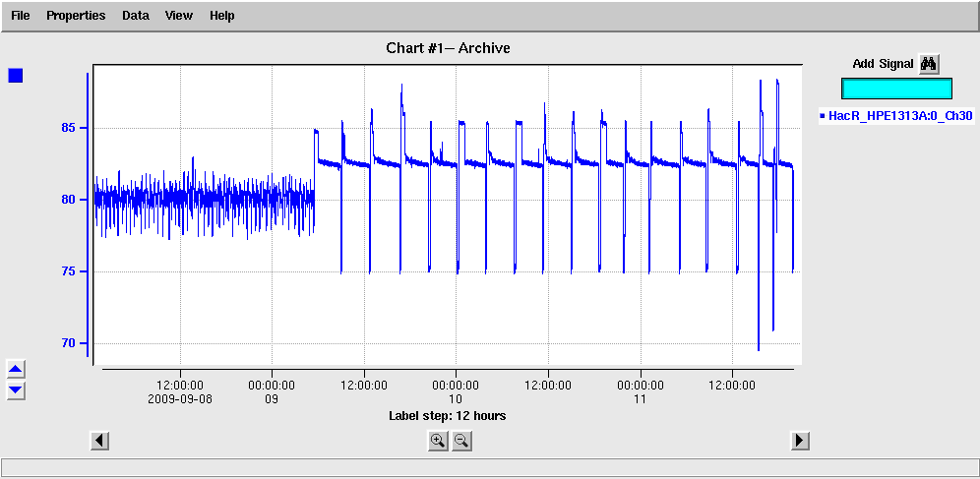
Task: Open the Properties menu
Action: pos(76,16)
